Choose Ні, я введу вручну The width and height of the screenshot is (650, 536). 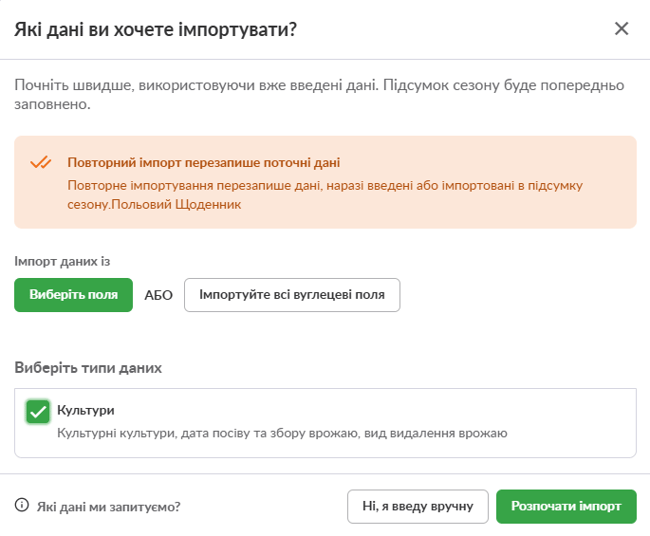click(417, 506)
